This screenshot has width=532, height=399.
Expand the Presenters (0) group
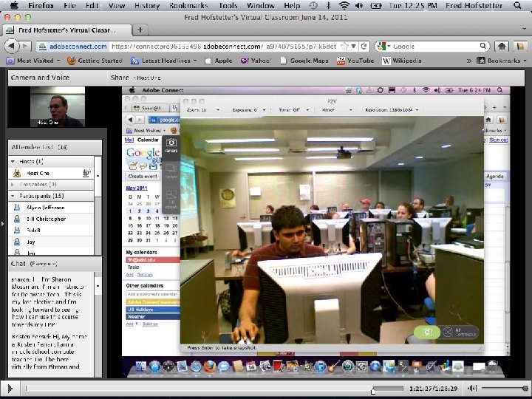point(13,184)
